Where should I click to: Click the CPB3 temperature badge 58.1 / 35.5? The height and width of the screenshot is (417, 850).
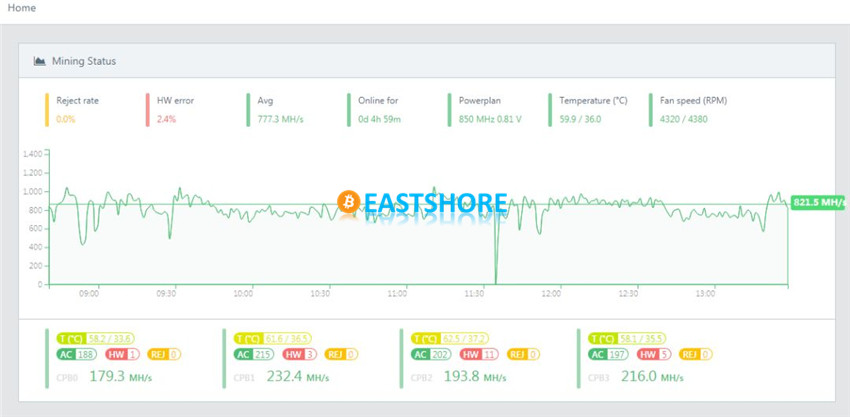tap(627, 338)
